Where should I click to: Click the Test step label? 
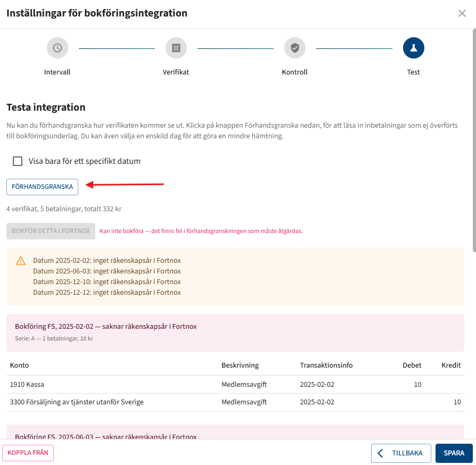click(413, 72)
